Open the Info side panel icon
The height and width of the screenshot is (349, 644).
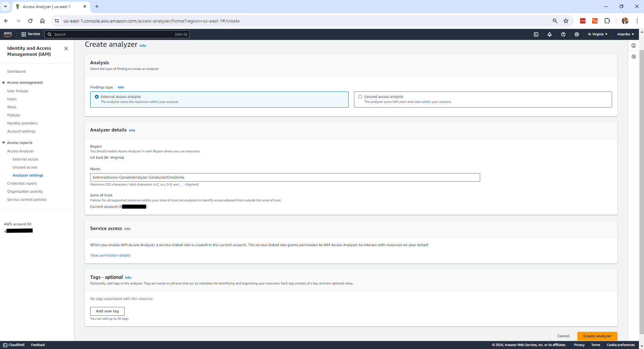[x=634, y=45]
